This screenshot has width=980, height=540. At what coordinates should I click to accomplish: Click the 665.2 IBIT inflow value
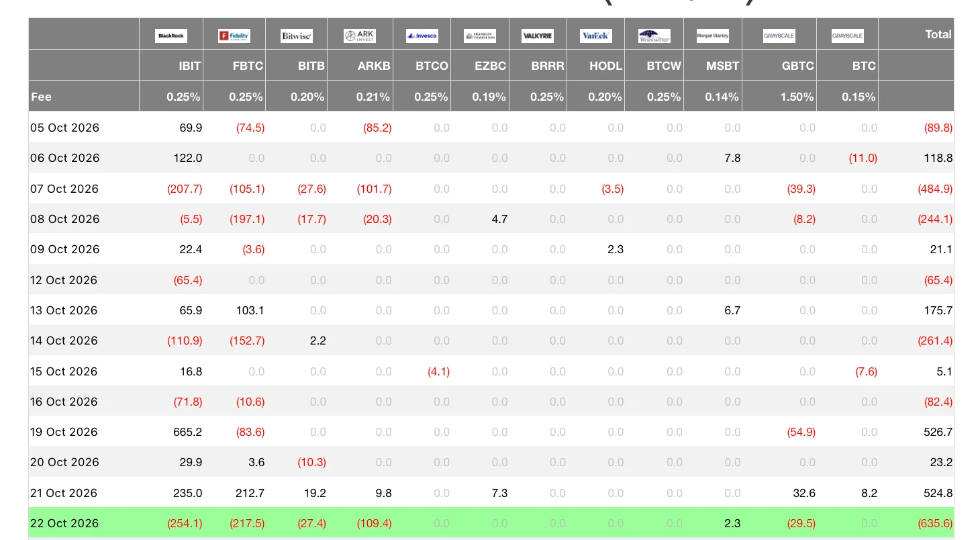click(188, 432)
